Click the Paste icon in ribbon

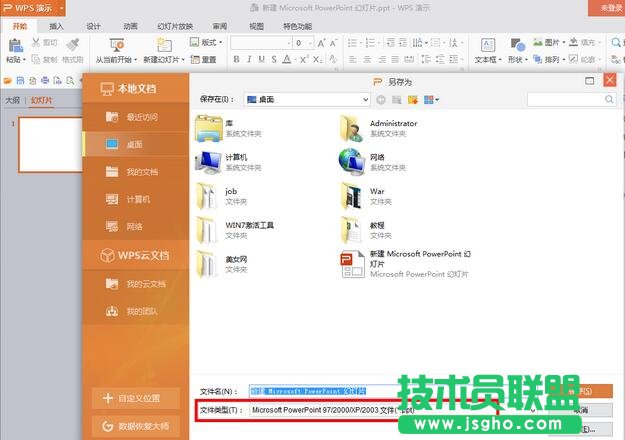click(x=16, y=45)
